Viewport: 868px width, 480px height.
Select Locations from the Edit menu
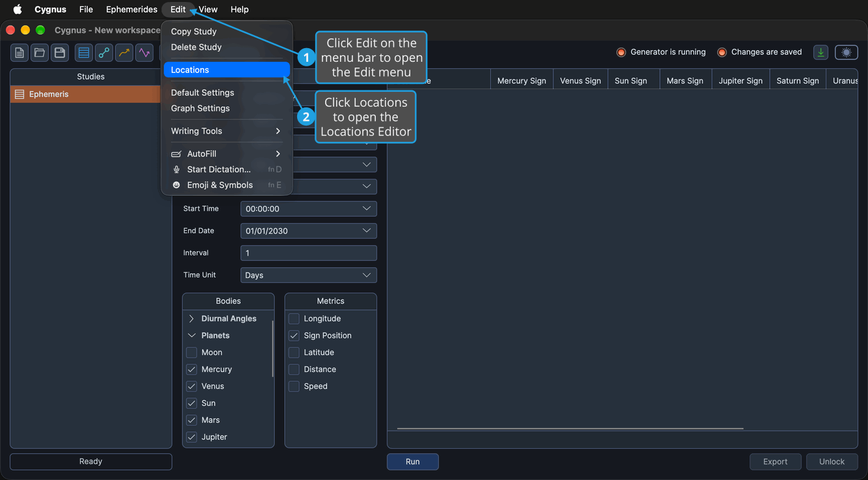[227, 70]
